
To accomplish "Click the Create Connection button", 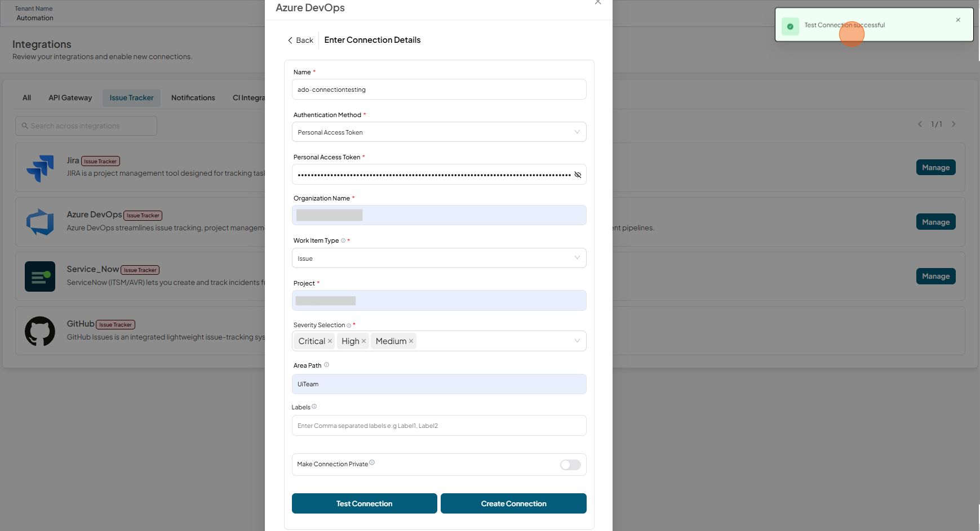I will click(x=513, y=503).
